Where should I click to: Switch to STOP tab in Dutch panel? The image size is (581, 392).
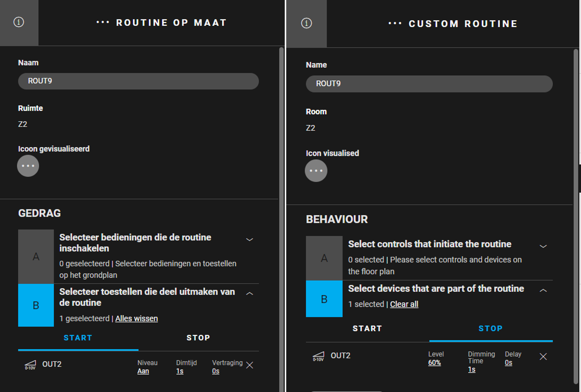point(199,338)
